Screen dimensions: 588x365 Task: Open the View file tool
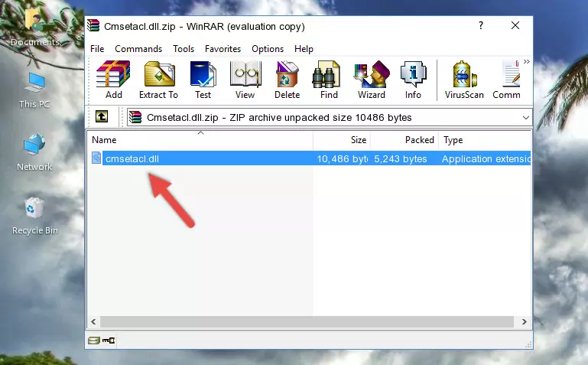pos(245,80)
